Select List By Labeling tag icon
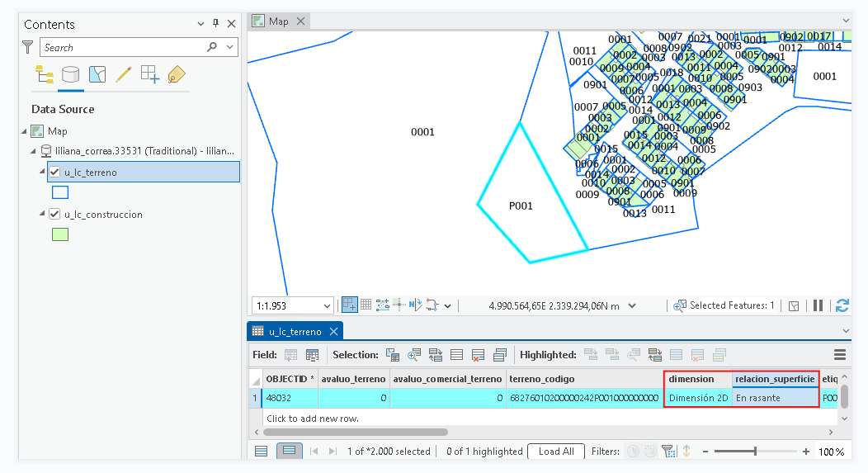 (176, 74)
